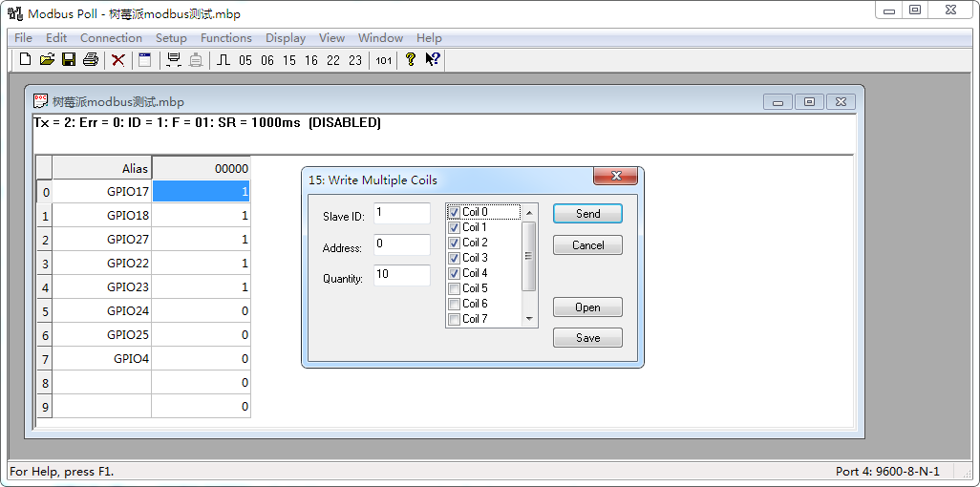Image resolution: width=980 pixels, height=487 pixels.
Task: Click the Port 4: 9600-8-N-1 status text
Action: (887, 472)
